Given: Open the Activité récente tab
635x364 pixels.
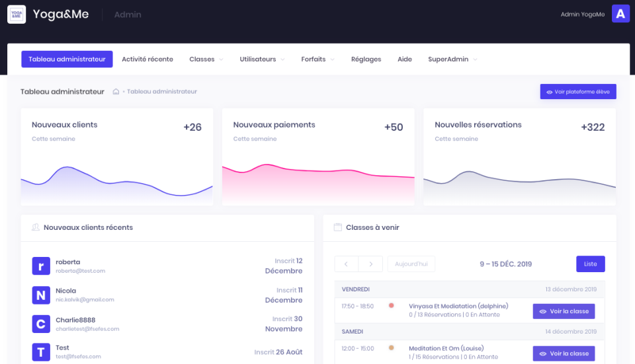Looking at the screenshot, I should coord(148,59).
